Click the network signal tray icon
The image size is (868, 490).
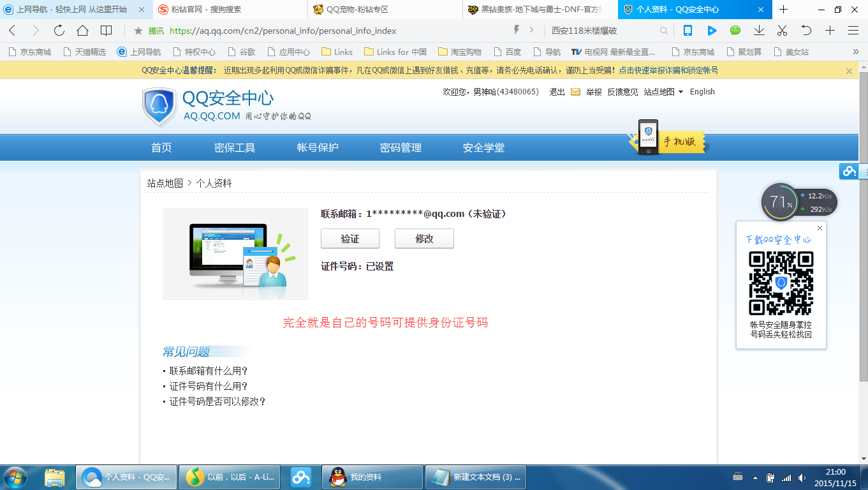[786, 477]
